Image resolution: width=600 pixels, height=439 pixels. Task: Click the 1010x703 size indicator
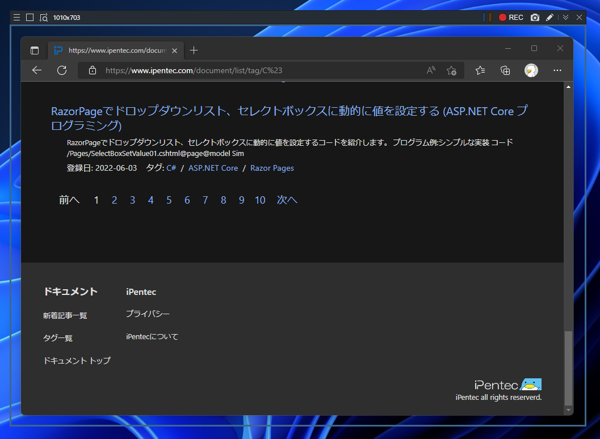click(x=67, y=18)
